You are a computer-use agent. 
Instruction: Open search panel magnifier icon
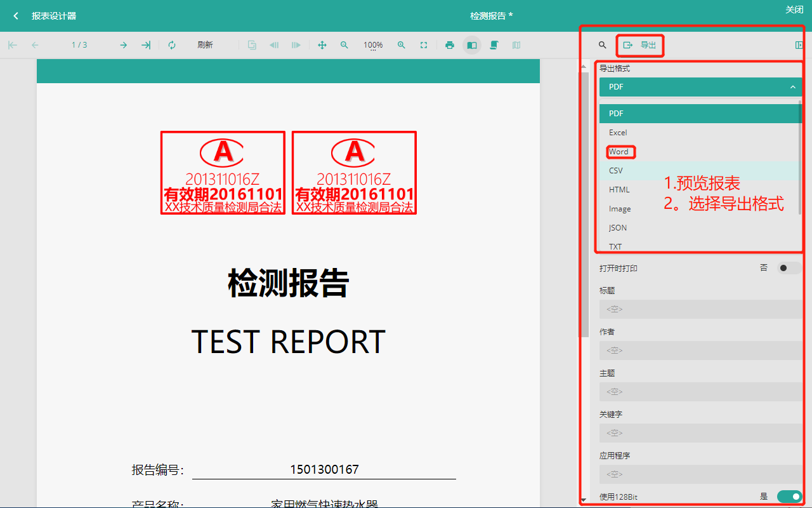[603, 45]
